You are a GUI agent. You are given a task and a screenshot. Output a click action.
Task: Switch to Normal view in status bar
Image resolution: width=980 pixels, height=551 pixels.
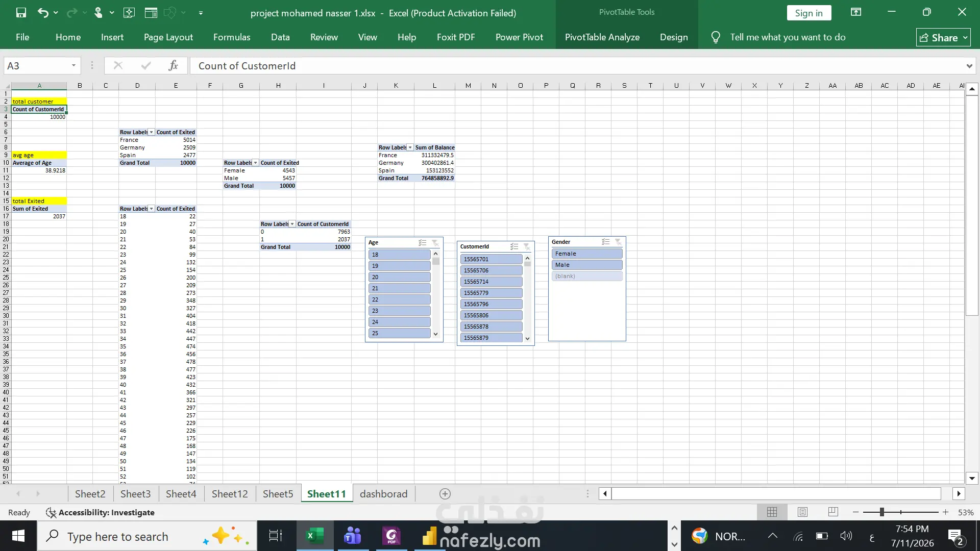[x=772, y=512]
